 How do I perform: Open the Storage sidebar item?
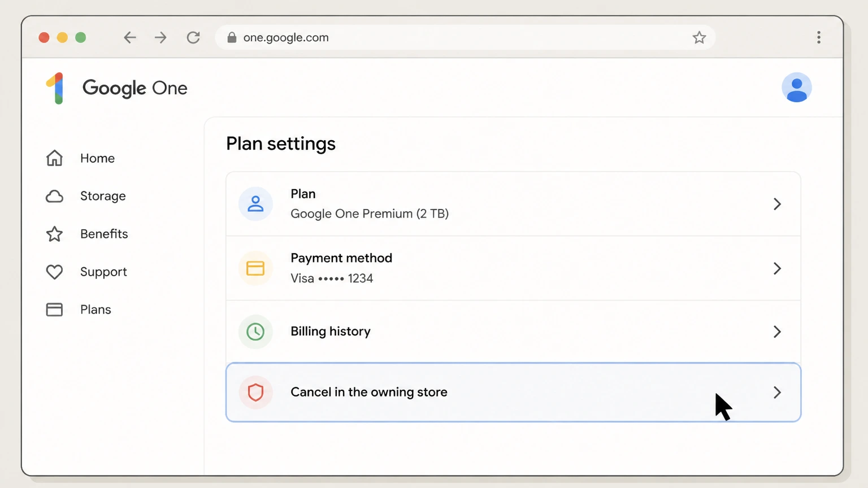click(86, 196)
